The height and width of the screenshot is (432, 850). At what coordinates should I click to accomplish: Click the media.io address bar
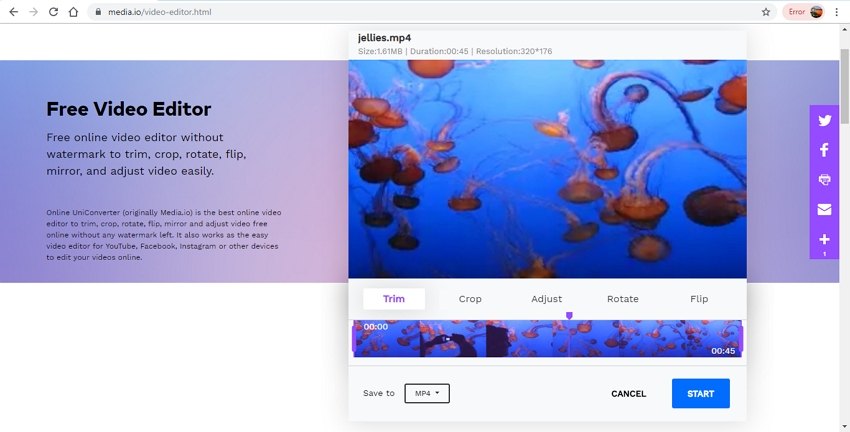click(400, 12)
